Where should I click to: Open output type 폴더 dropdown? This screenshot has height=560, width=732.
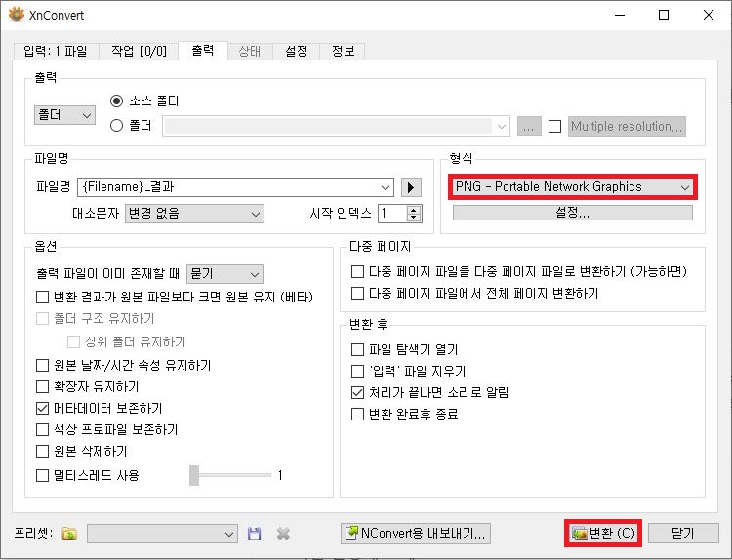64,115
